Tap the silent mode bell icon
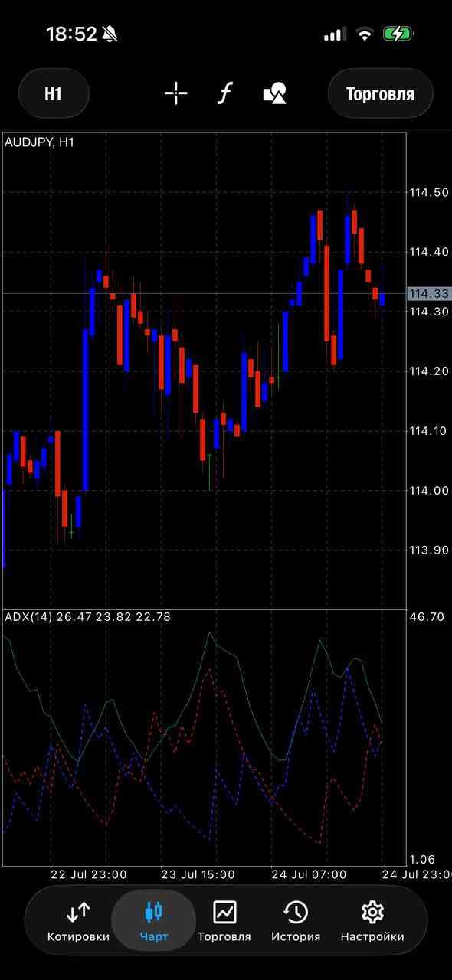 coord(111,34)
